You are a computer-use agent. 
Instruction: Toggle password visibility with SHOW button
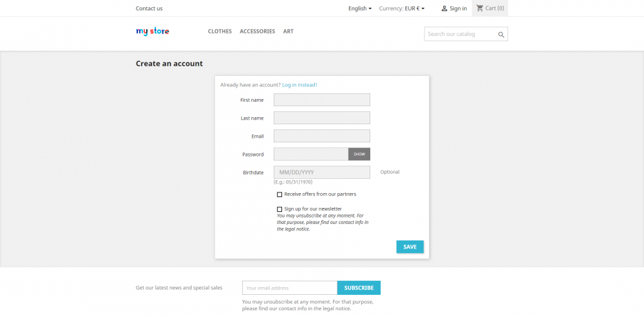point(359,154)
